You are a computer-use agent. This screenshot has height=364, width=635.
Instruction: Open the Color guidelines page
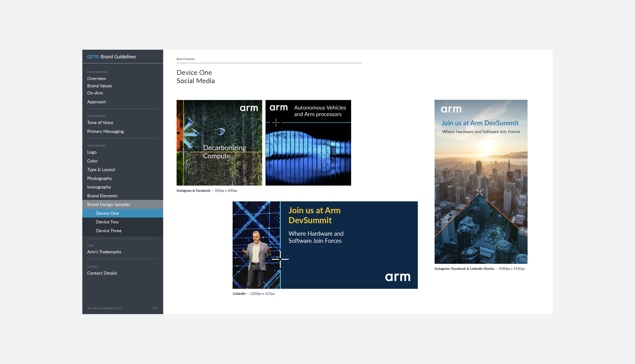click(92, 161)
